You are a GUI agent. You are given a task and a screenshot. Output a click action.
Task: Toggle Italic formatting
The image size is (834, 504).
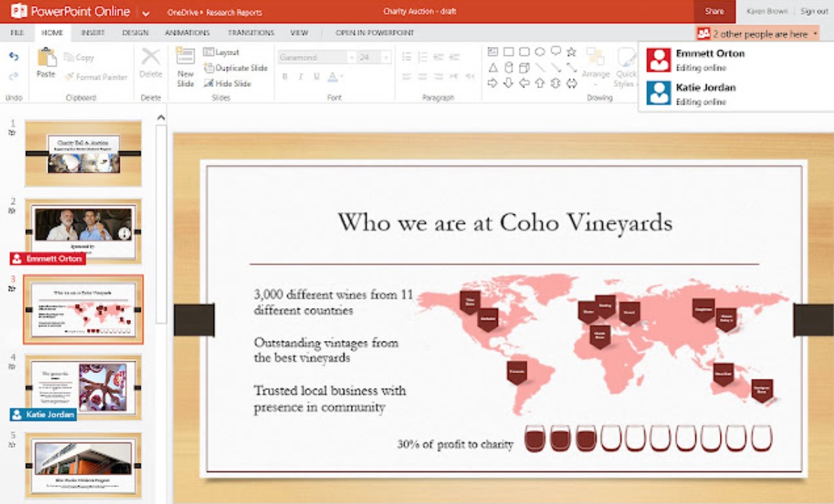click(x=301, y=76)
